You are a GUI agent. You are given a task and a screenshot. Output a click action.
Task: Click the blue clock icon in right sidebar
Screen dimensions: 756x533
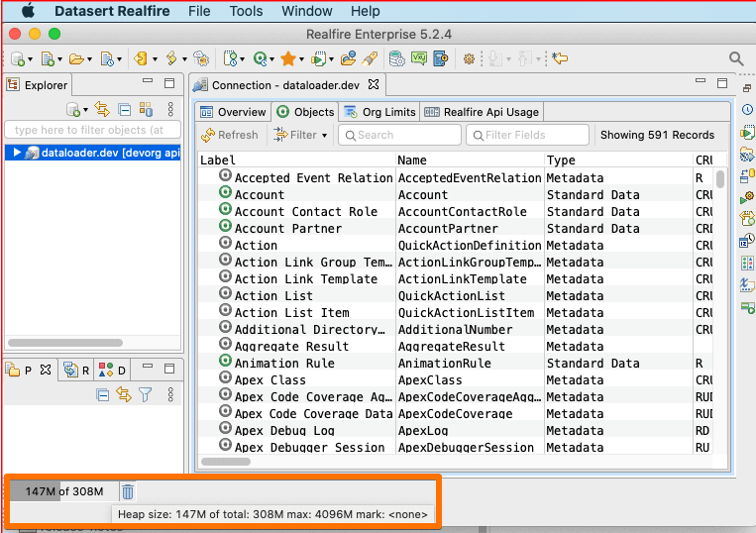click(747, 109)
